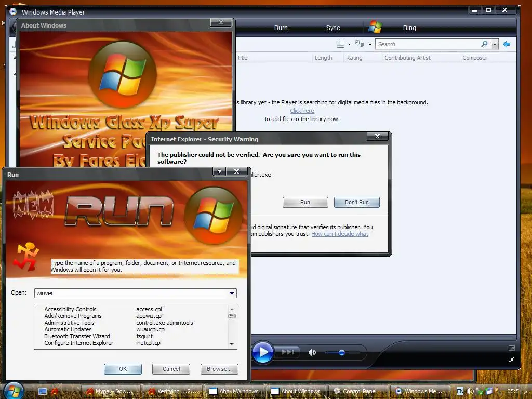Click Run in the Security Warning dialog
Screen dimensions: 532x399
tap(305, 202)
